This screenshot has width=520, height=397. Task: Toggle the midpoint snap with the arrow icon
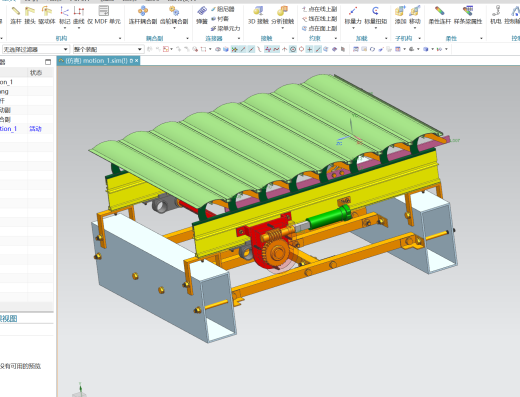[x=284, y=49]
